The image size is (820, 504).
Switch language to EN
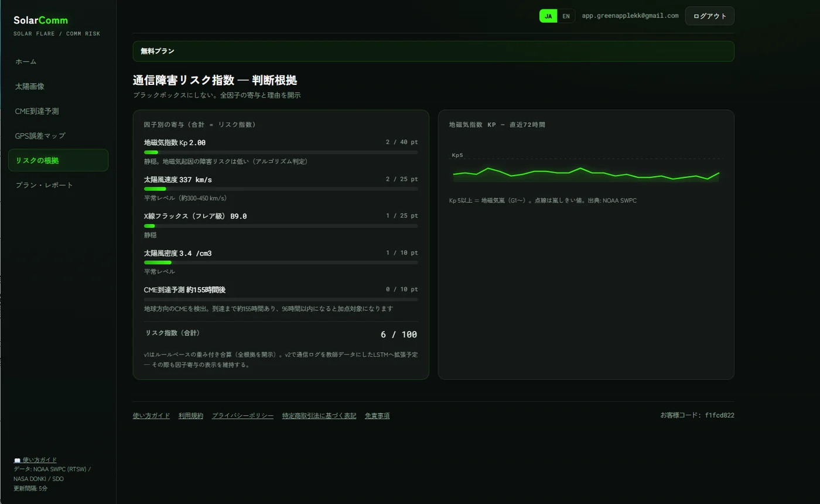coord(566,16)
